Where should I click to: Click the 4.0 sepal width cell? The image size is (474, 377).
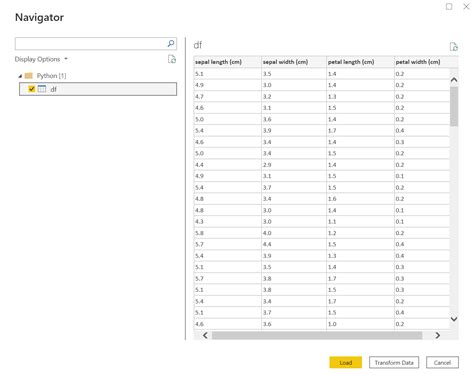(294, 233)
